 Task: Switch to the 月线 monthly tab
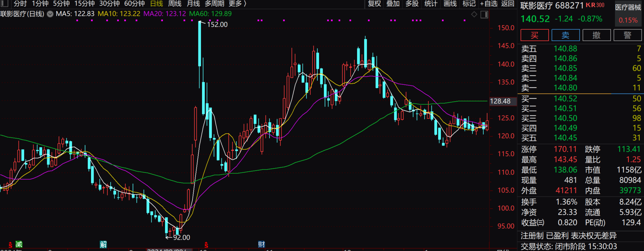click(193, 4)
